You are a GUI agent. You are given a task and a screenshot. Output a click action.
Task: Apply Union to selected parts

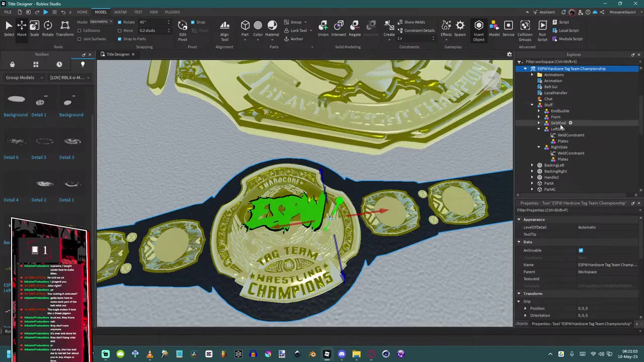tap(323, 28)
